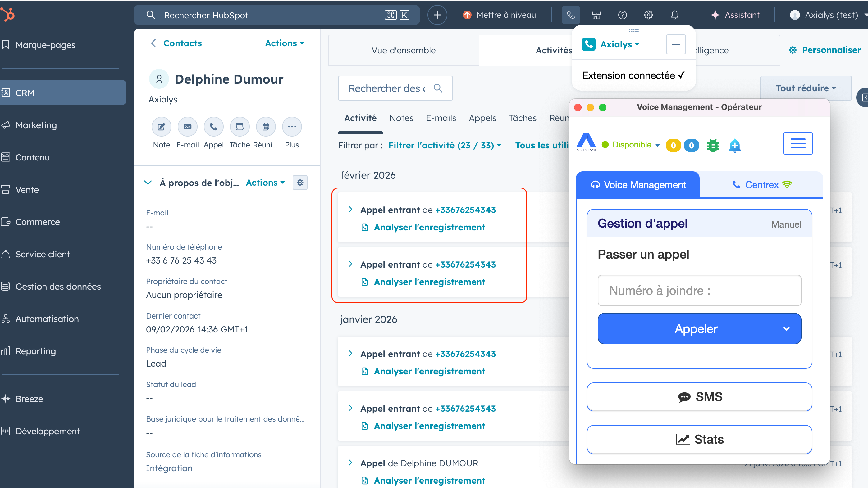Collapse the À propos de l'objet section
Screen dimensions: 868x488
tap(148, 183)
